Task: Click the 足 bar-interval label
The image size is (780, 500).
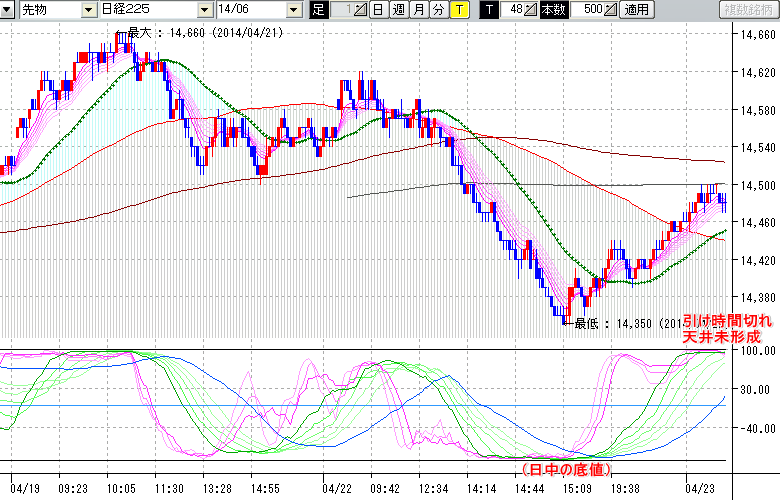Action: (x=319, y=10)
